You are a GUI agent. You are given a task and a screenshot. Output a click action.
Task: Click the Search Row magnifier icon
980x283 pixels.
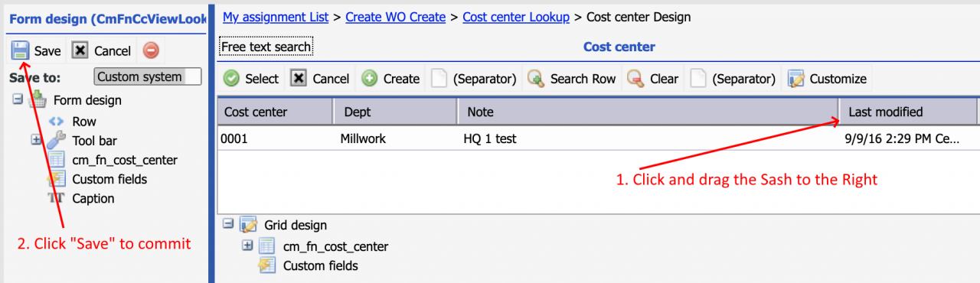pyautogui.click(x=535, y=78)
